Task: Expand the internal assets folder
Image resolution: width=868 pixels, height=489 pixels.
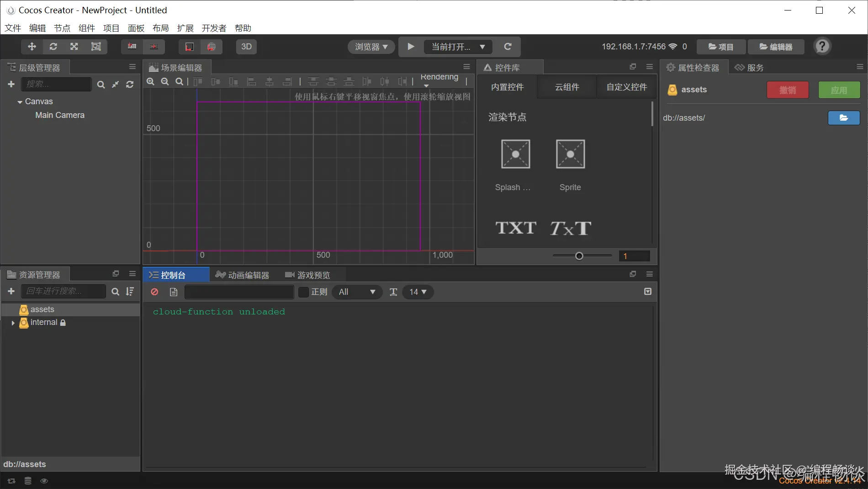Action: (13, 322)
